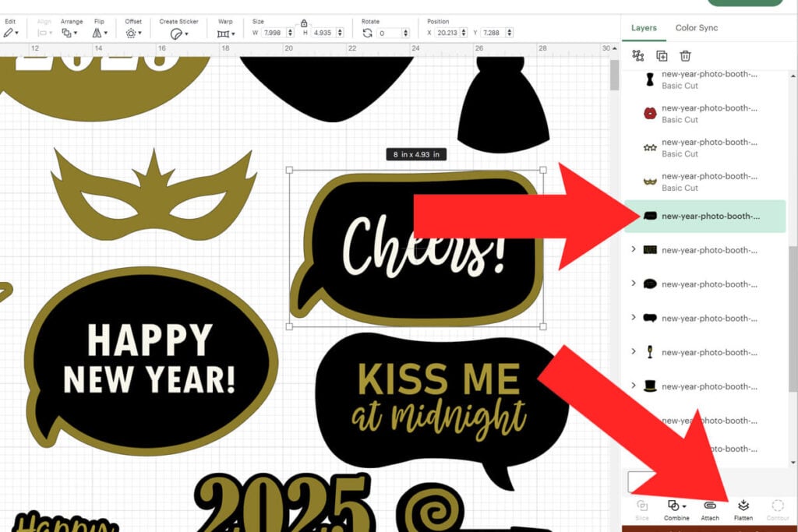Click the Duplicate layer icon

click(662, 56)
